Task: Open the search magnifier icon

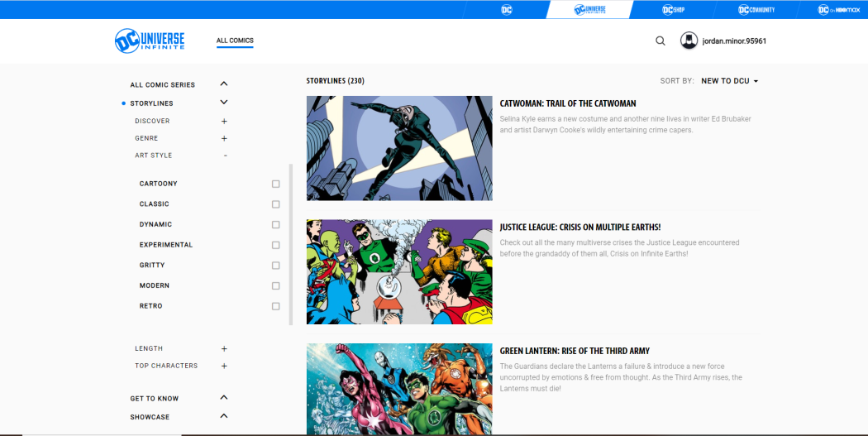Action: click(660, 41)
